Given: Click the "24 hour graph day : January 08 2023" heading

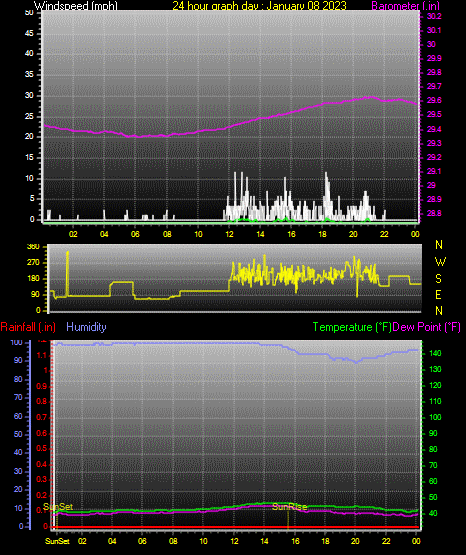Looking at the screenshot, I should click(259, 5).
